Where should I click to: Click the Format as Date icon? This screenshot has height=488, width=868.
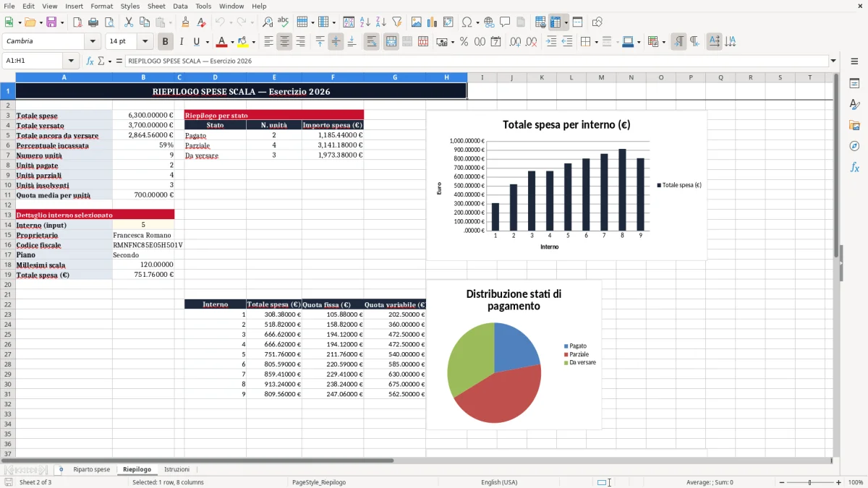click(x=495, y=42)
